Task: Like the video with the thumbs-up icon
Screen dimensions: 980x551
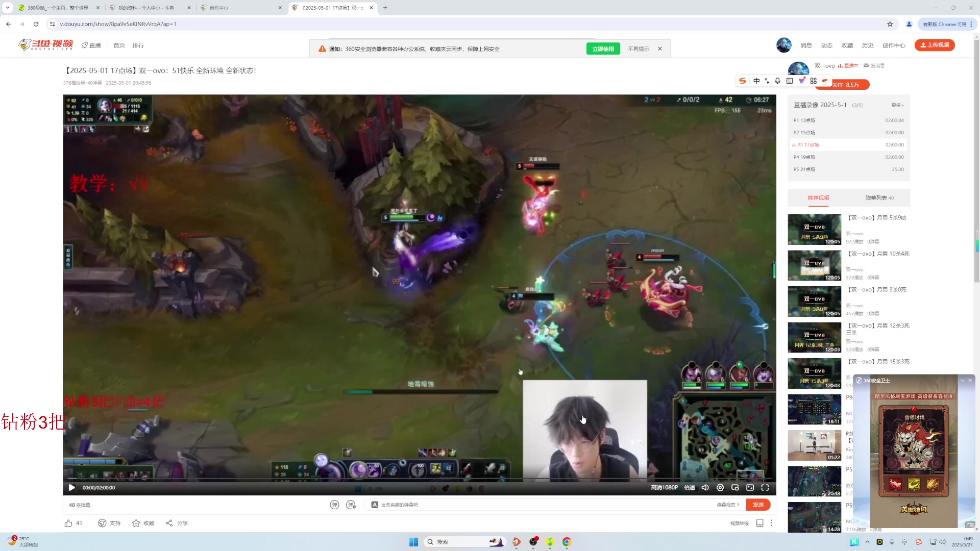Action: coord(68,523)
